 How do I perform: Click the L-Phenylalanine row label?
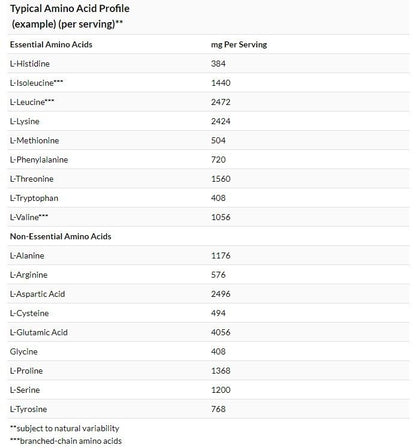pyautogui.click(x=39, y=160)
